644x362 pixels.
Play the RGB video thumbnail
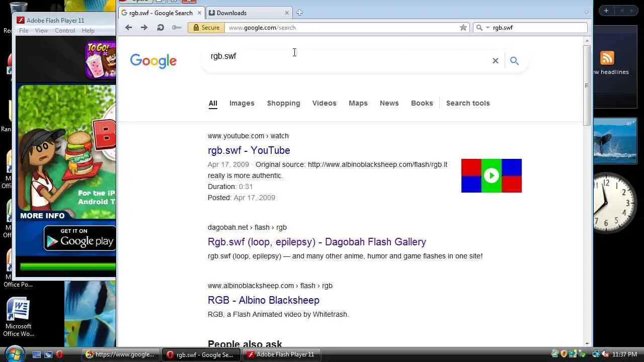[x=492, y=175]
